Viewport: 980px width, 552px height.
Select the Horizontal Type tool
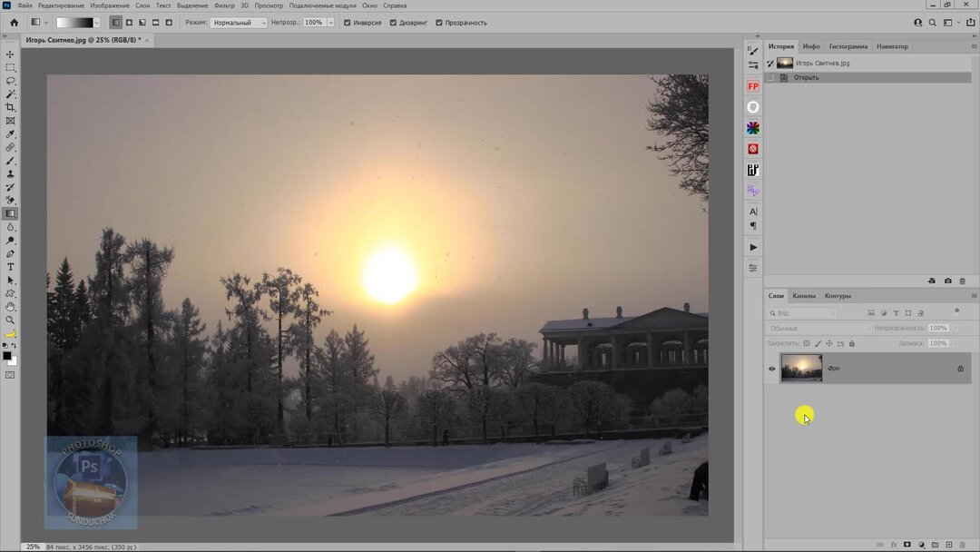click(x=10, y=267)
